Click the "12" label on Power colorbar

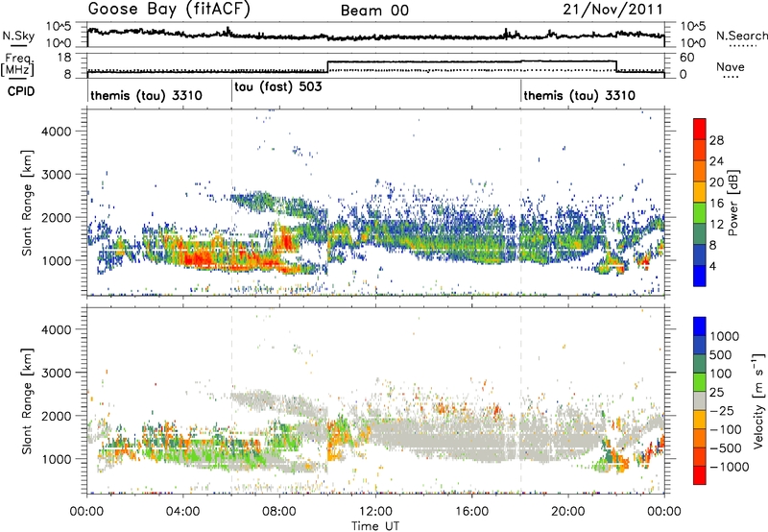[x=716, y=225]
